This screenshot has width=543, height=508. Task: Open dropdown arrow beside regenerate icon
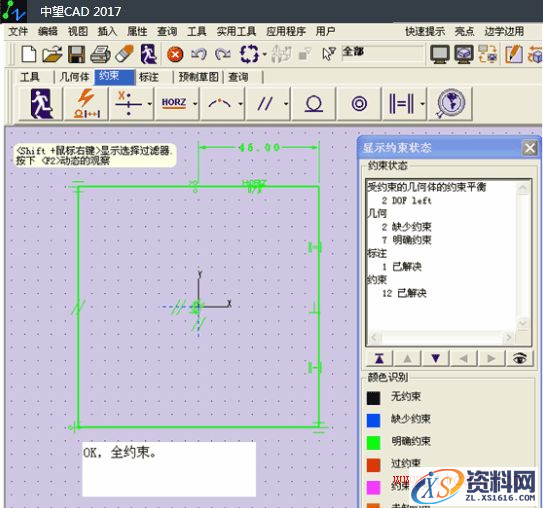pyautogui.click(x=265, y=54)
